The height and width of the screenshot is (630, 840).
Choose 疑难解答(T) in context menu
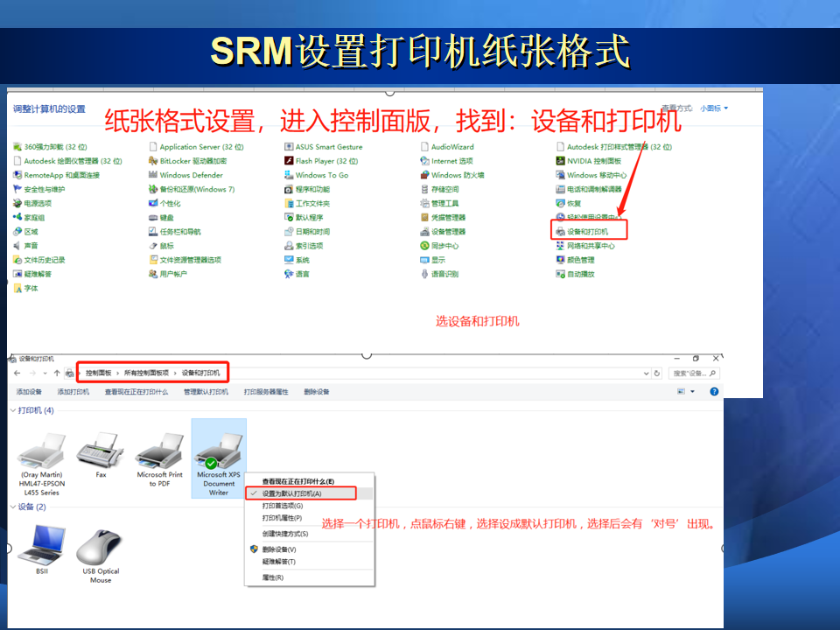click(x=278, y=562)
